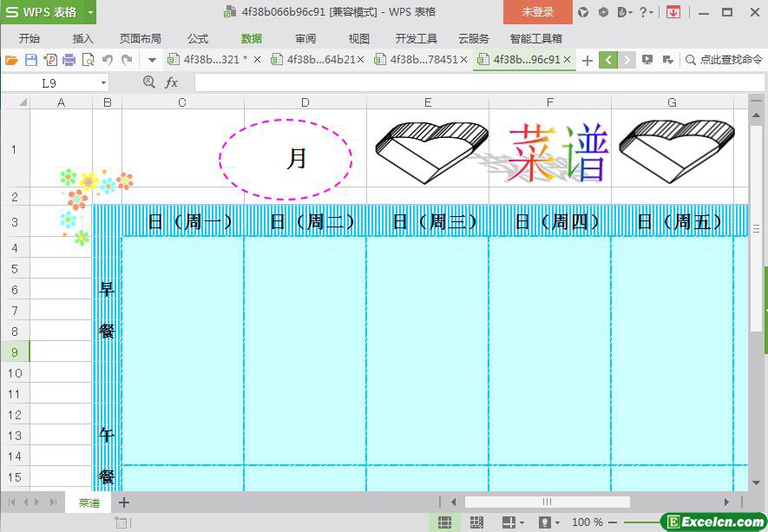Select the 菜谱 sheet tab

(x=89, y=502)
